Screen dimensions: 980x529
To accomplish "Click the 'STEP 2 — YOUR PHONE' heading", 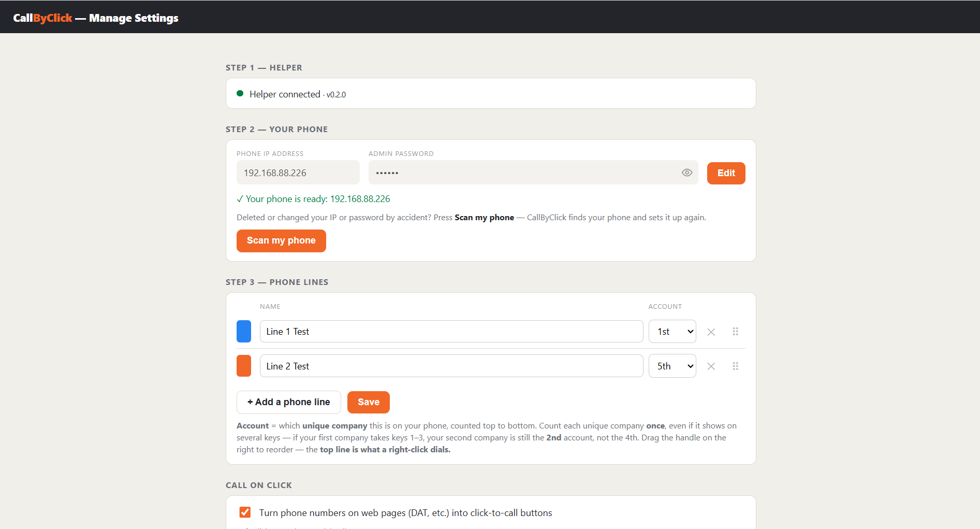I will click(x=277, y=130).
